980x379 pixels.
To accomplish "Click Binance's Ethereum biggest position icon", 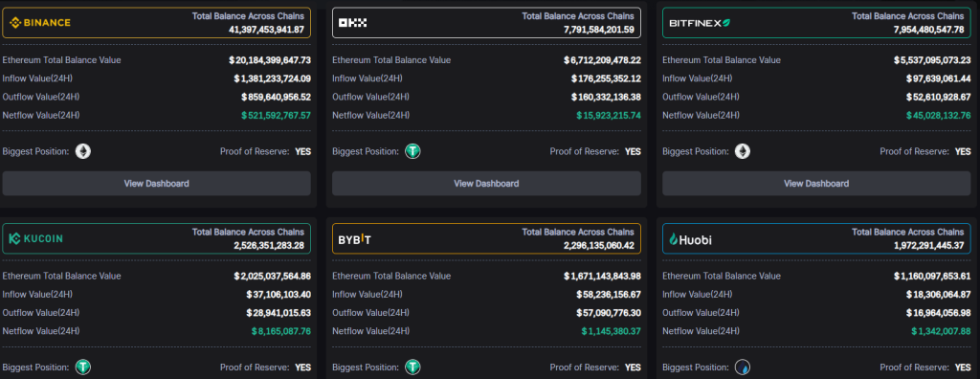I will [83, 151].
